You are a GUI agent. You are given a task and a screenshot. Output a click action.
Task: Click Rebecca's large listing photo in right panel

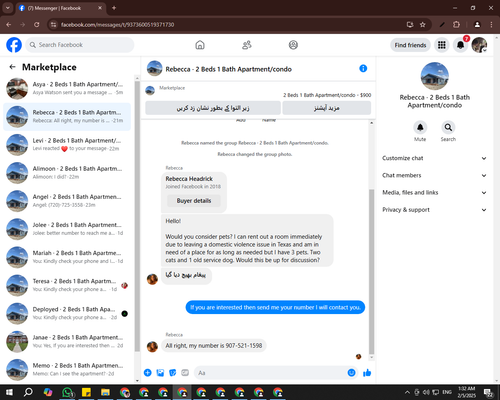(435, 76)
